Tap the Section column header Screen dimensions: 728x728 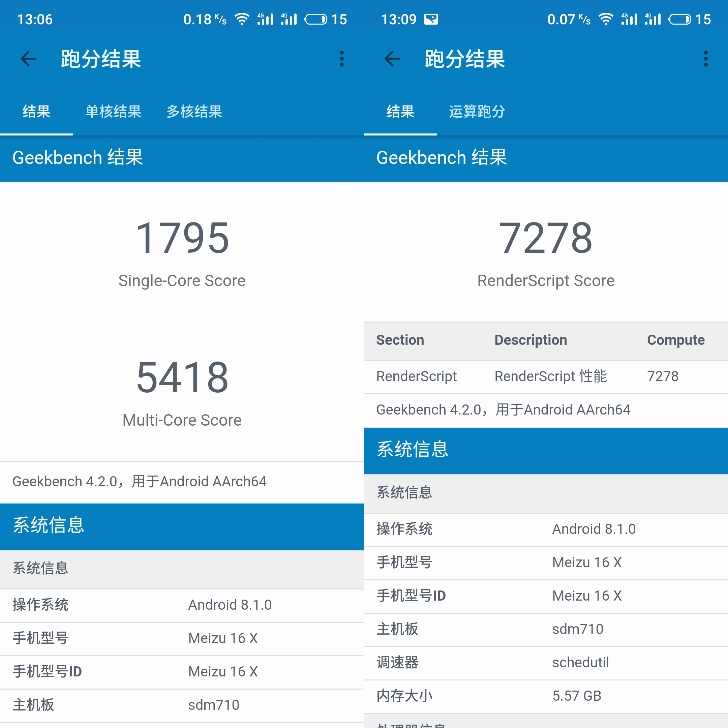tap(400, 340)
